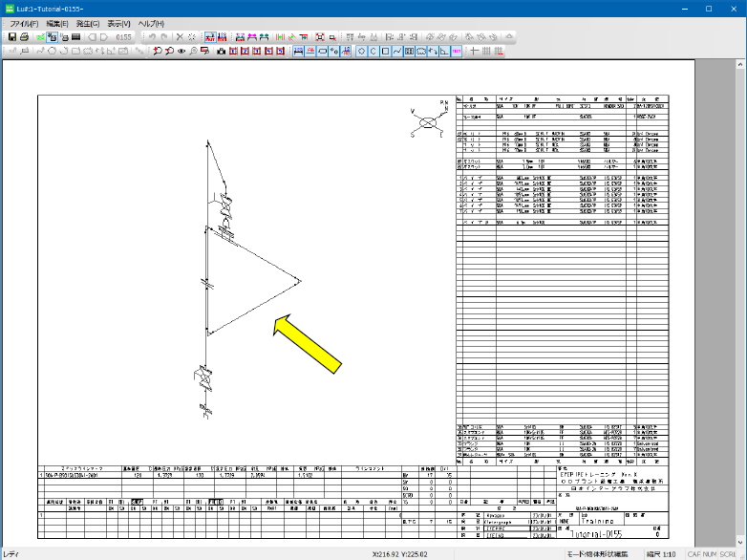
Task: Click the vertical scrollbar up arrow
Action: pyautogui.click(x=740, y=65)
